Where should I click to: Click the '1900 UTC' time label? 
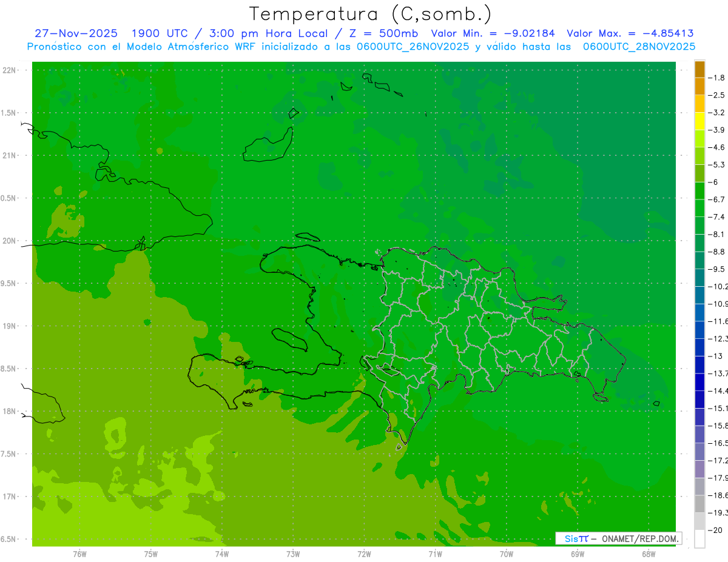coord(160,33)
